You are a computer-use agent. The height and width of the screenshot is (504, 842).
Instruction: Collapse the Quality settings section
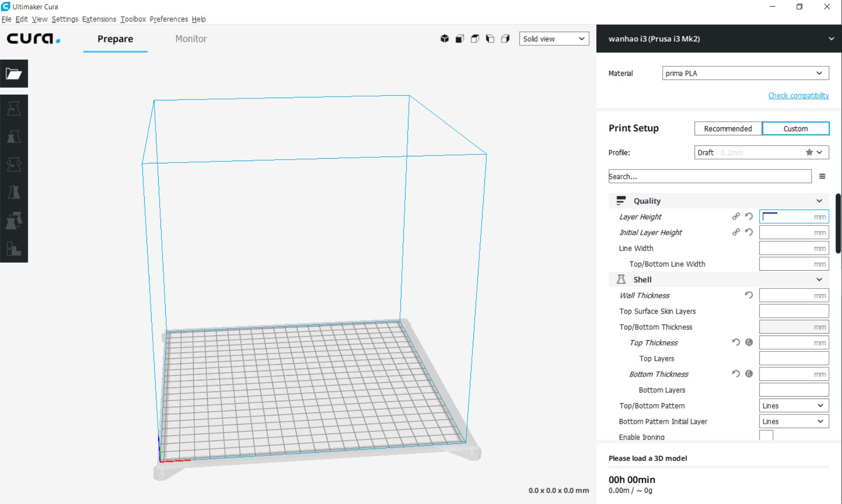point(820,201)
